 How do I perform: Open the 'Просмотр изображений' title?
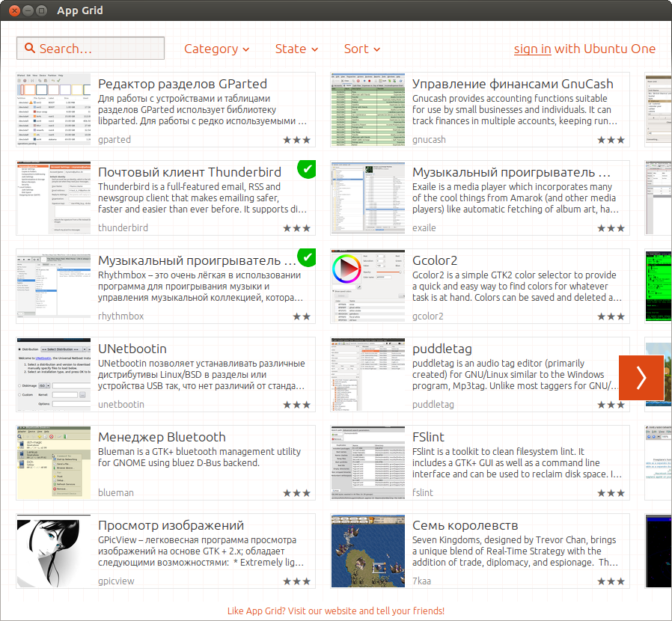pyautogui.click(x=171, y=525)
